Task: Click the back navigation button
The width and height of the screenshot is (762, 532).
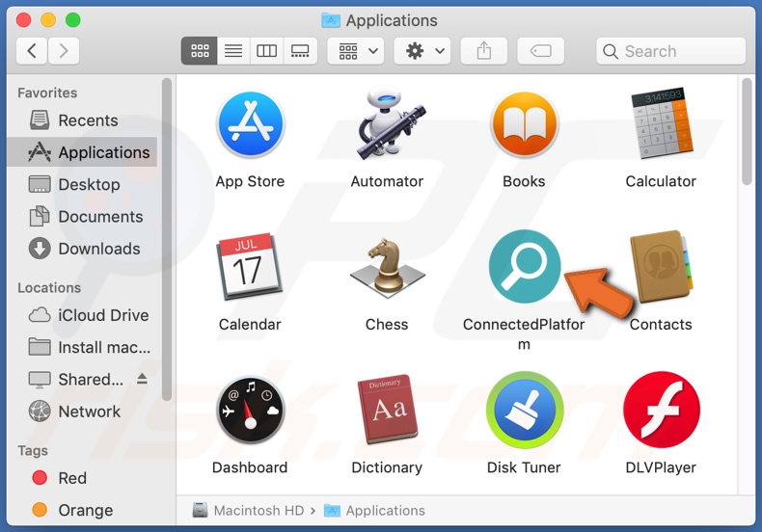Action: [x=32, y=51]
